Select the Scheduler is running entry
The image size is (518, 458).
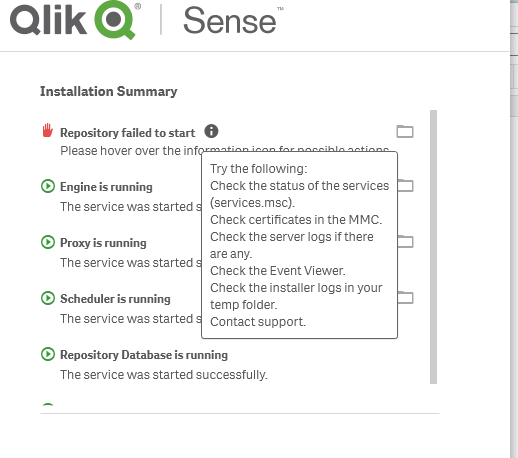pyautogui.click(x=115, y=299)
